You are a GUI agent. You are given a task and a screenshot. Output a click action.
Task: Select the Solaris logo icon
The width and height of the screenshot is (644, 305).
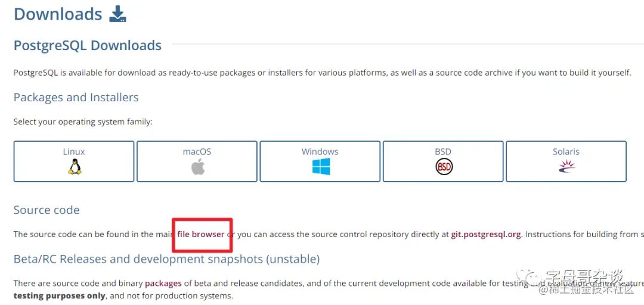tap(566, 166)
